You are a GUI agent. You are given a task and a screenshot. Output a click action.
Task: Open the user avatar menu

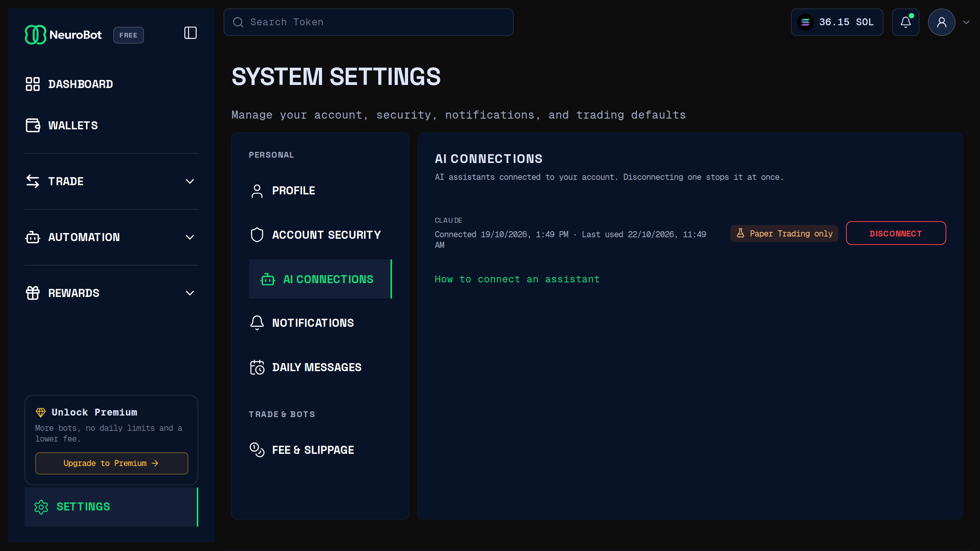click(942, 22)
